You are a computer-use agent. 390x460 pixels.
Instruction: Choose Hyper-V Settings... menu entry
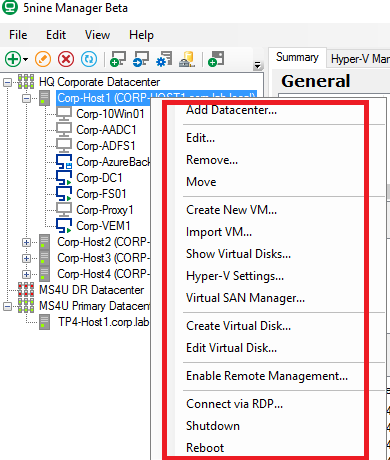[235, 276]
